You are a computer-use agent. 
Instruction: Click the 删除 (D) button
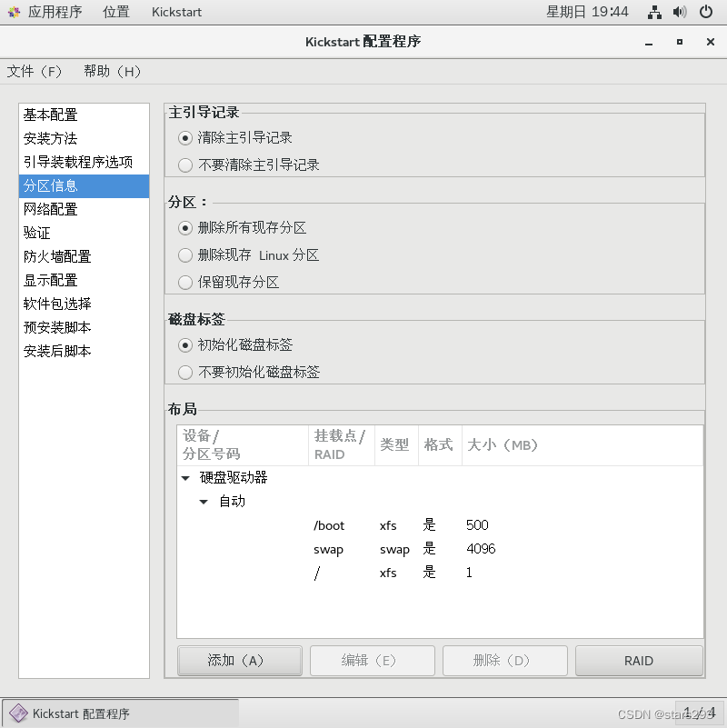(x=505, y=660)
